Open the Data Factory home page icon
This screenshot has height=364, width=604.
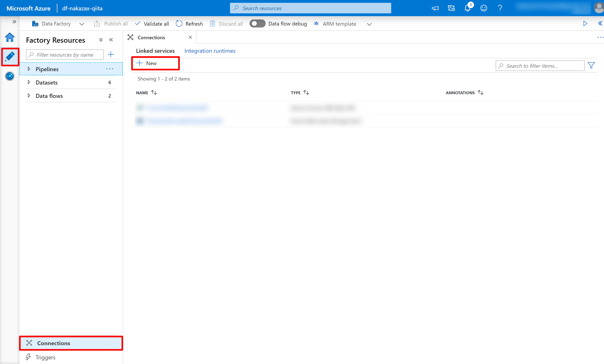10,37
